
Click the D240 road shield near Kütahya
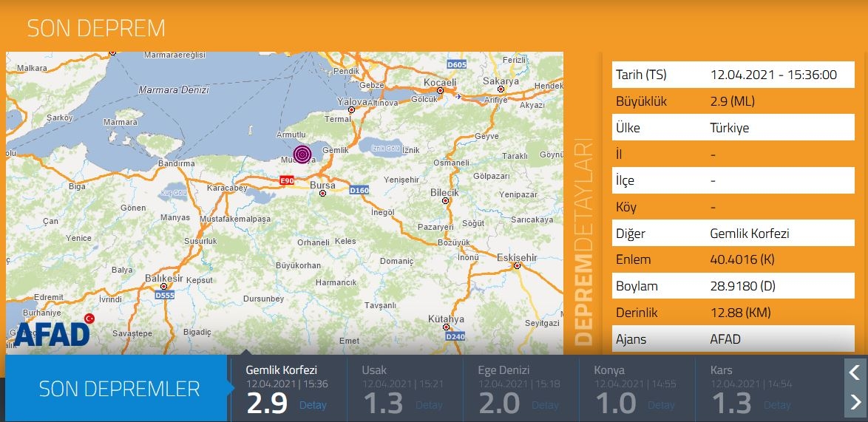(455, 336)
